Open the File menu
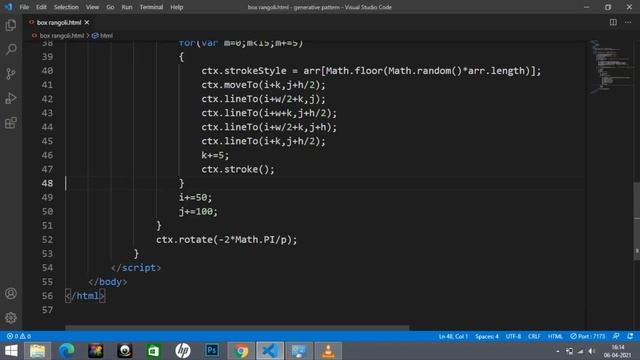Screen dimensions: 640x360 [24, 7]
